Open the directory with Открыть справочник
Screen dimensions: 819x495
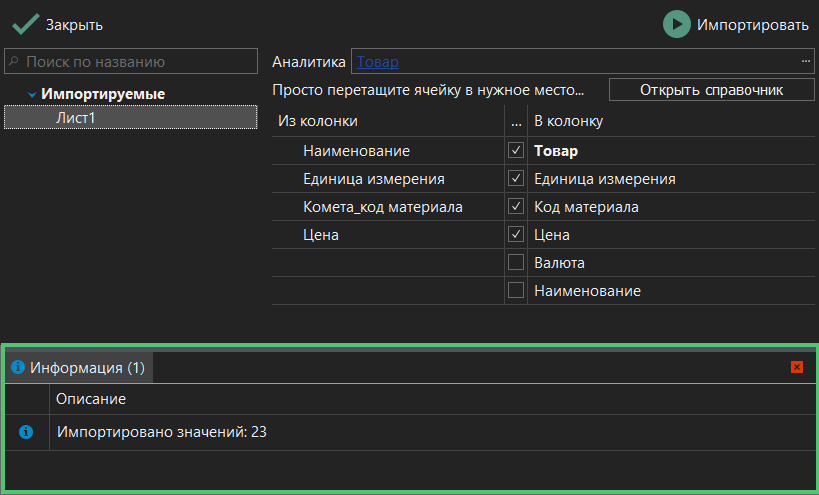pyautogui.click(x=711, y=90)
